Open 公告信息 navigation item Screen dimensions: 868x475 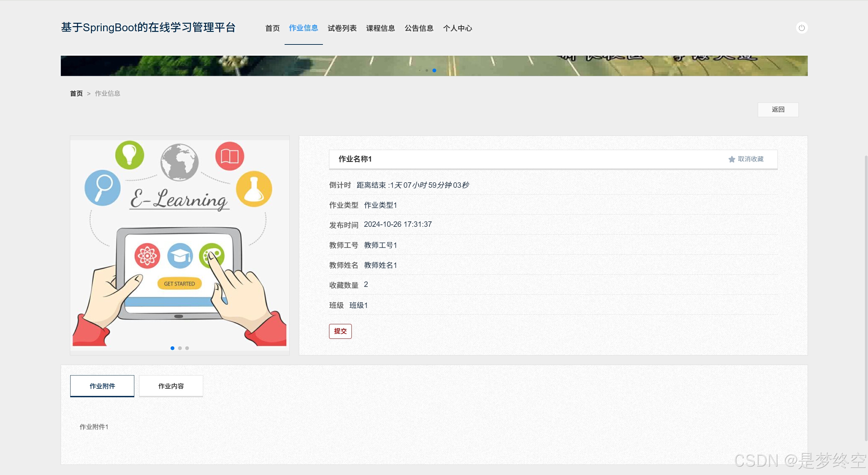(419, 28)
